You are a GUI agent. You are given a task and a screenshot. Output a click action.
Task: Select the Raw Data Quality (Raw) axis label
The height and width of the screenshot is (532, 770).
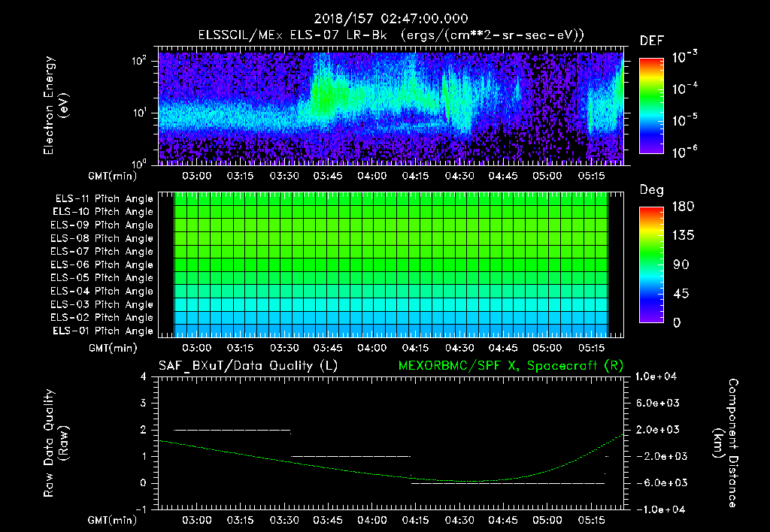pyautogui.click(x=56, y=443)
